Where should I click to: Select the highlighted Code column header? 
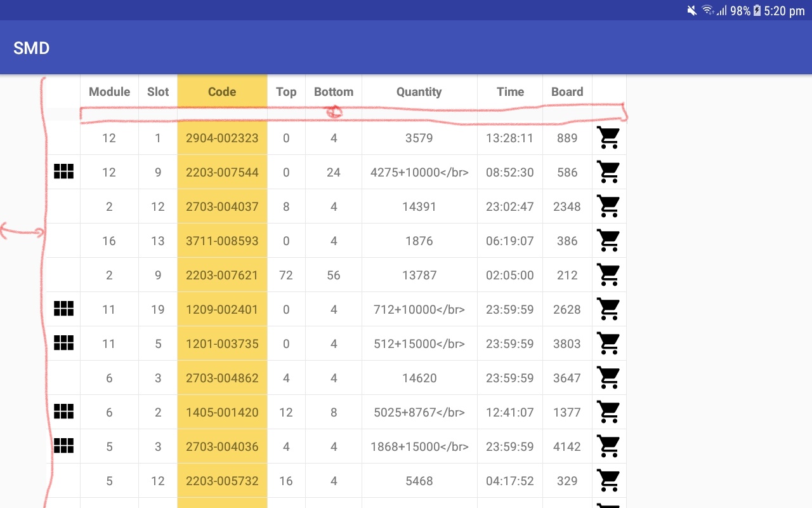221,91
